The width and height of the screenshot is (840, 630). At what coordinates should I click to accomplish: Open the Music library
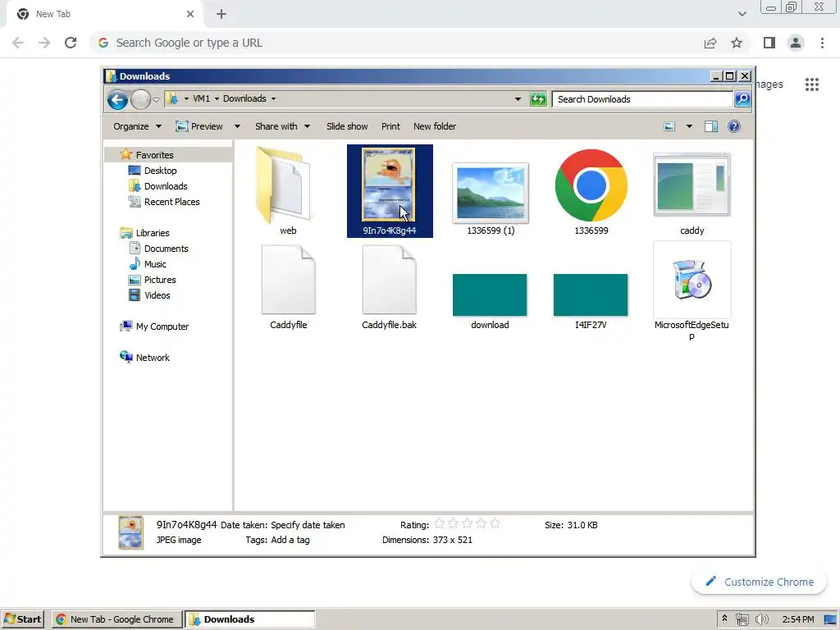(155, 264)
